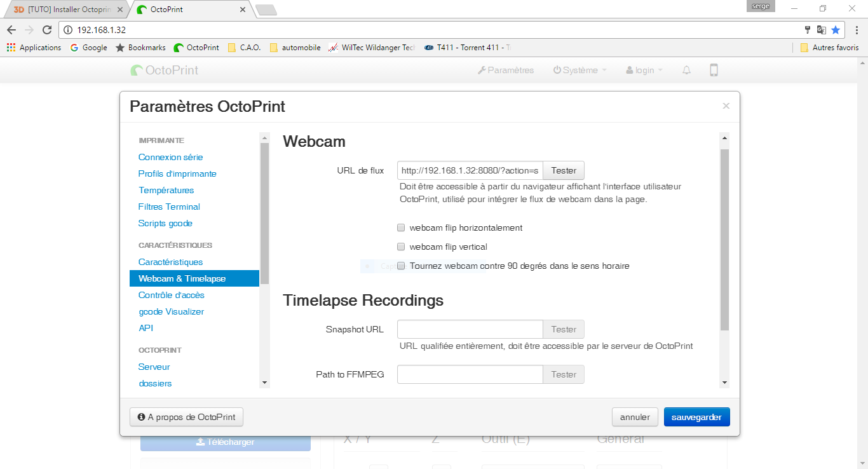The width and height of the screenshot is (868, 469).
Task: Open the Bookmarks star bookmark
Action: tap(140, 48)
